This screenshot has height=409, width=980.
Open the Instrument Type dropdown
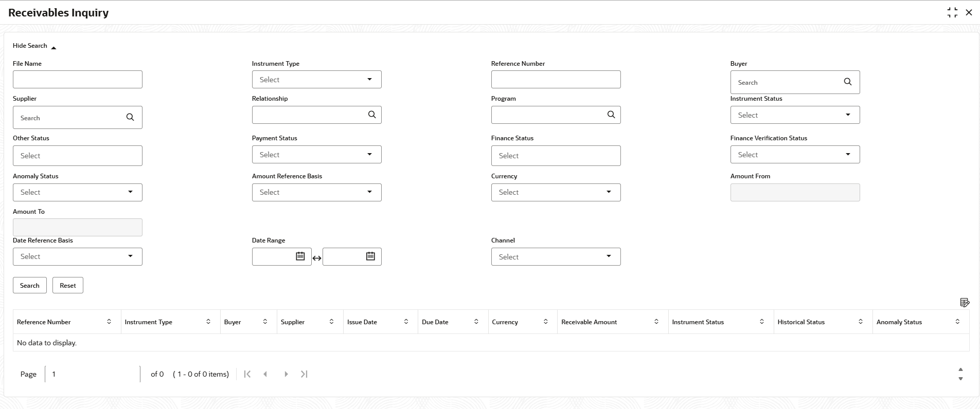[x=316, y=80]
